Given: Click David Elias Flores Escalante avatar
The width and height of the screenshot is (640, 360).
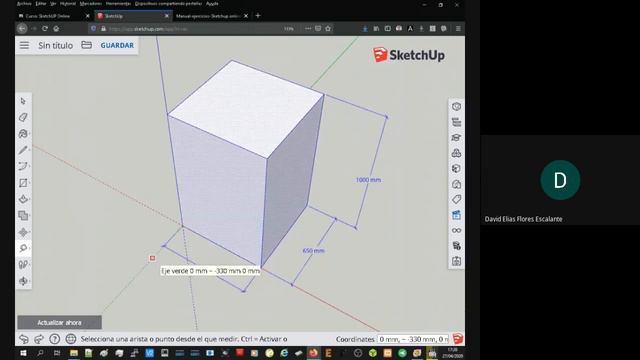Looking at the screenshot, I should (560, 180).
